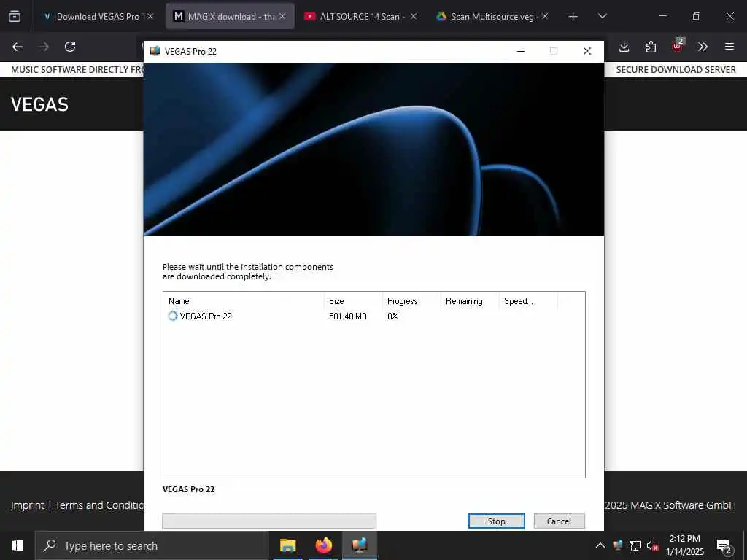The image size is (747, 560).
Task: Minimize the Firefox browser window
Action: 662,16
